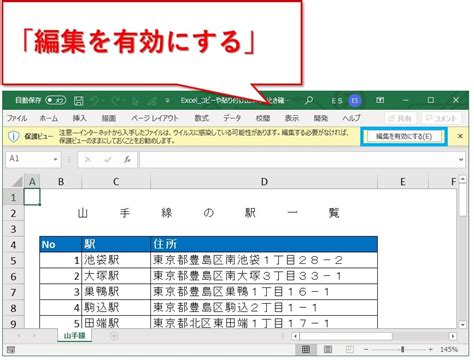Switch to Normal view icon in status bar

point(306,349)
